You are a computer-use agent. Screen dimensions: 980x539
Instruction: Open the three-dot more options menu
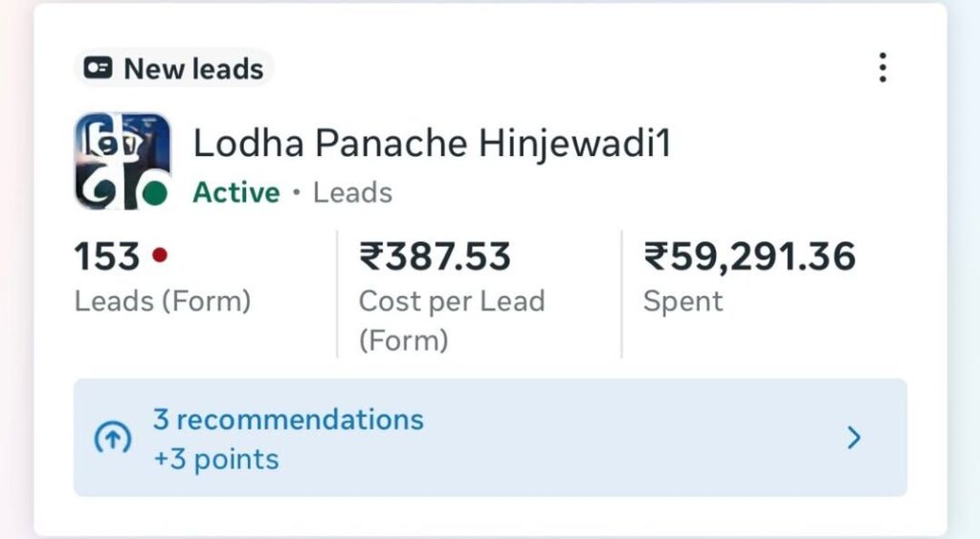click(x=881, y=68)
